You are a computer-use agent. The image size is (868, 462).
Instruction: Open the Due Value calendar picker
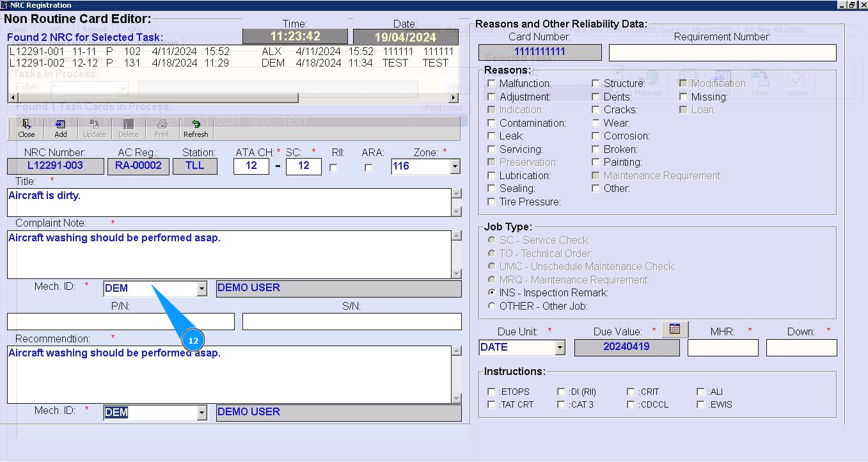tap(674, 329)
